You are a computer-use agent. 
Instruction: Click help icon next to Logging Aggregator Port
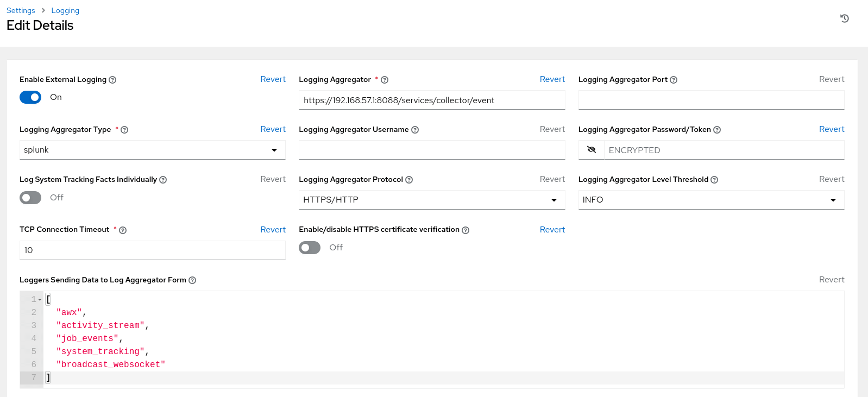point(674,80)
